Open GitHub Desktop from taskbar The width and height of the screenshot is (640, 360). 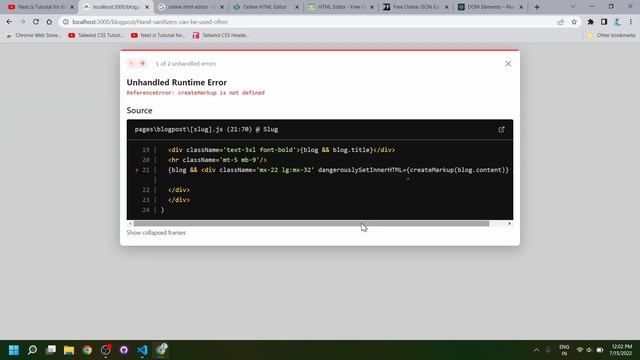pyautogui.click(x=124, y=350)
